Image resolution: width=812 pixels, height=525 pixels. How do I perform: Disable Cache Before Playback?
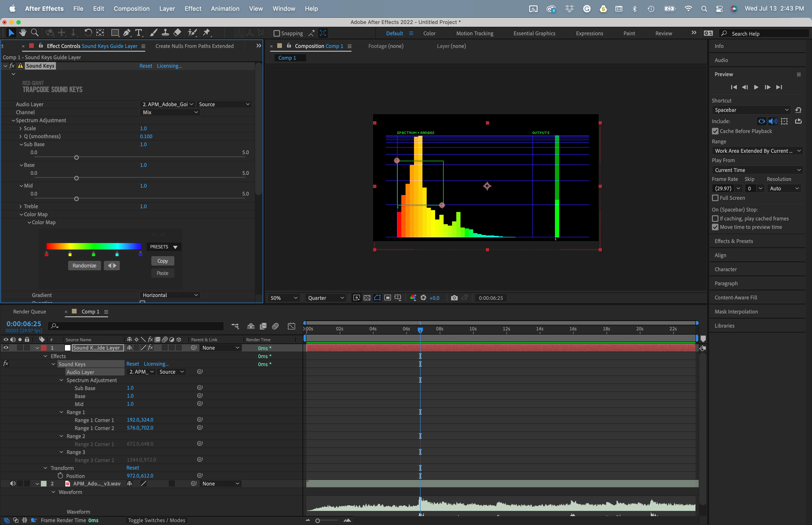pos(715,131)
